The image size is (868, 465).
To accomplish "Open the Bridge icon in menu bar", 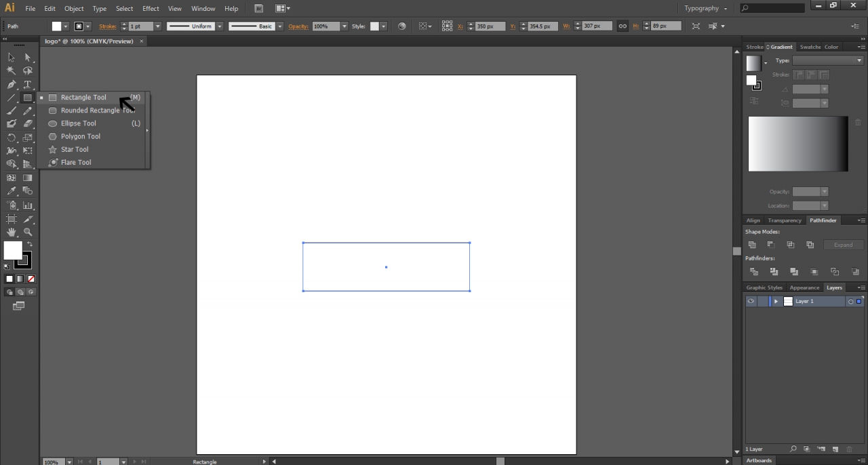I will tap(259, 9).
